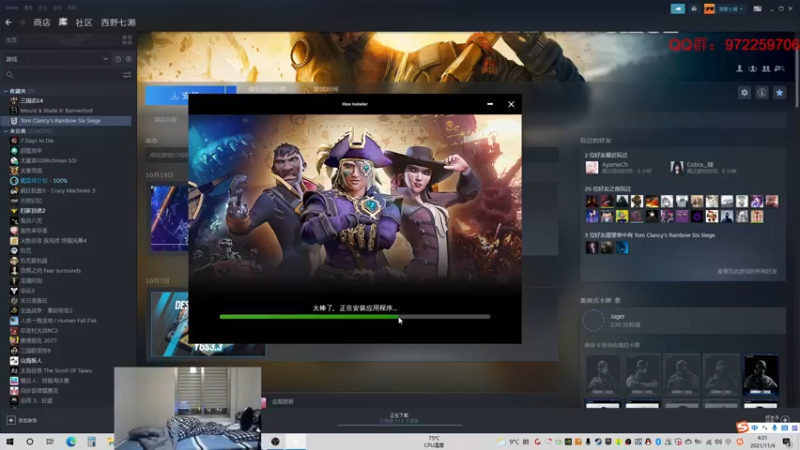
Task: Open the top-right user avatar
Action: tap(709, 9)
